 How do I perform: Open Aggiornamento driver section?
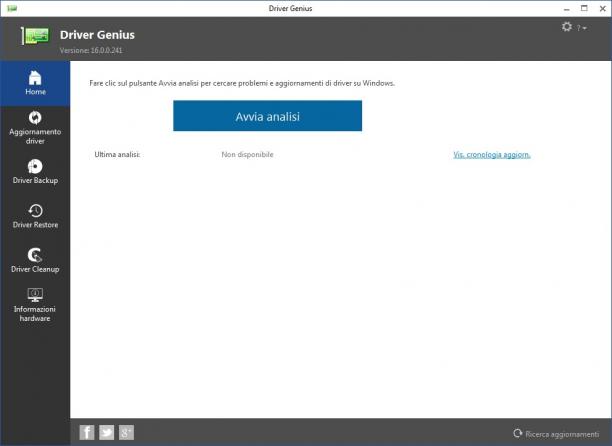coord(35,128)
